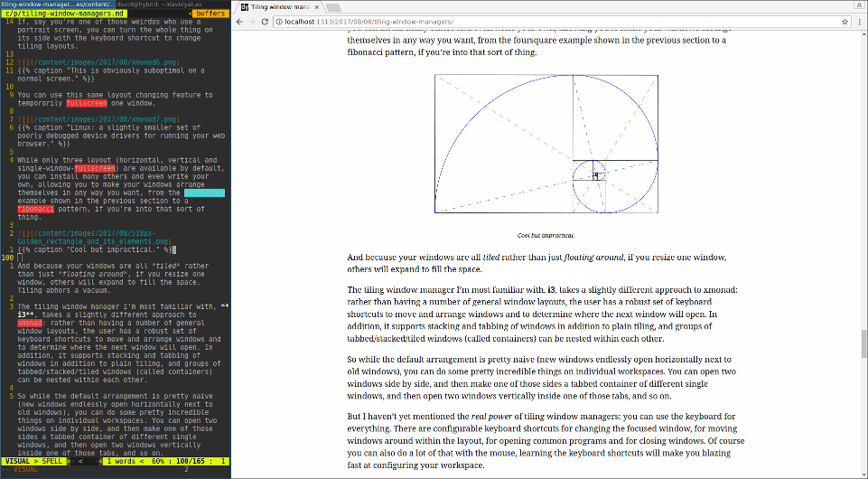868x479 pixels.
Task: Click the 'buffers' label in Vim tabline
Action: (210, 13)
